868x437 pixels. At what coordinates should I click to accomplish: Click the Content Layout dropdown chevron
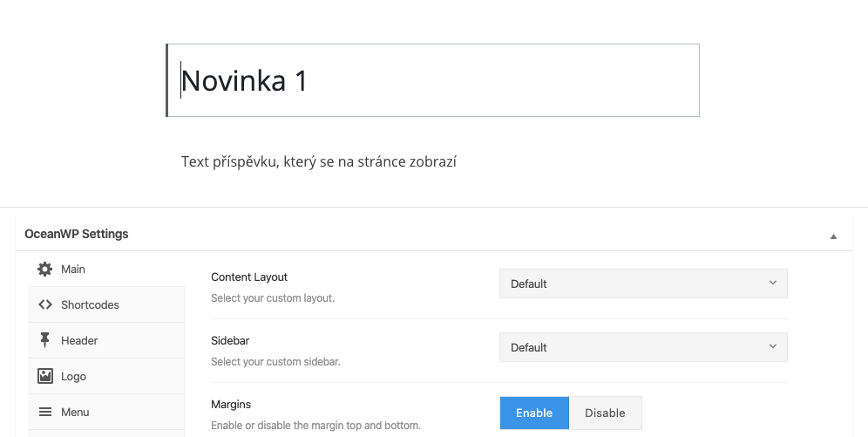tap(773, 283)
